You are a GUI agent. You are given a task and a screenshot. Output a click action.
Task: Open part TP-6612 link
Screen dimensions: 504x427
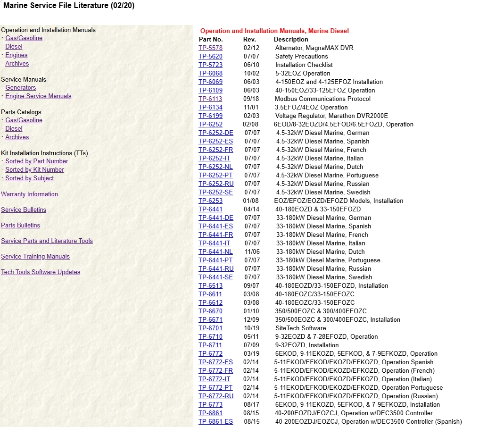coord(211,303)
